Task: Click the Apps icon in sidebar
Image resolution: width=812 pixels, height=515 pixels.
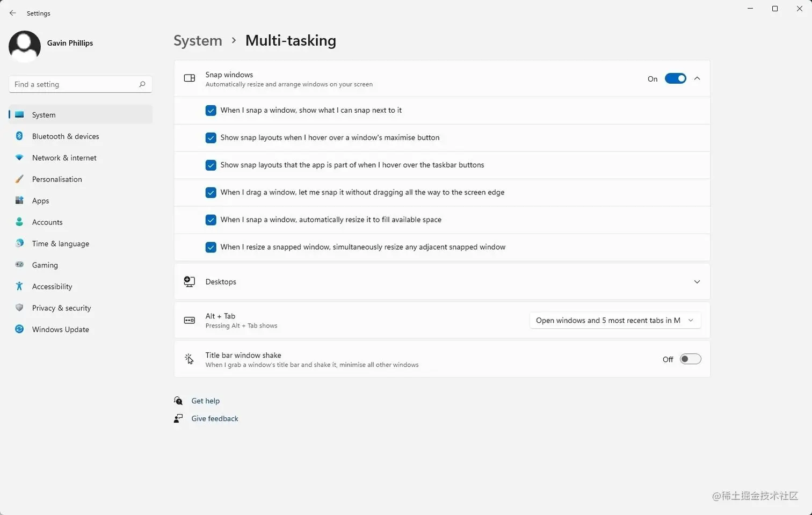Action: [x=19, y=200]
